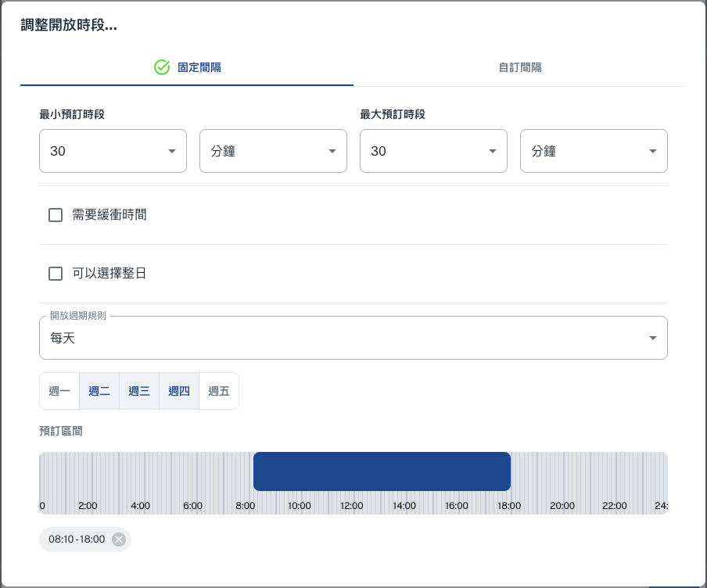The height and width of the screenshot is (588, 707).
Task: Check the 可以選擇整日 checkbox
Action: 56,274
